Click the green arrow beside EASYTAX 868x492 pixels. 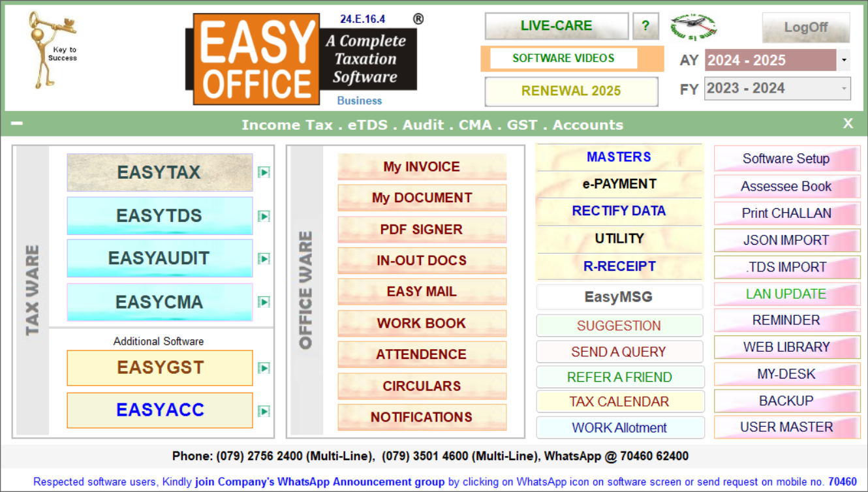point(264,172)
